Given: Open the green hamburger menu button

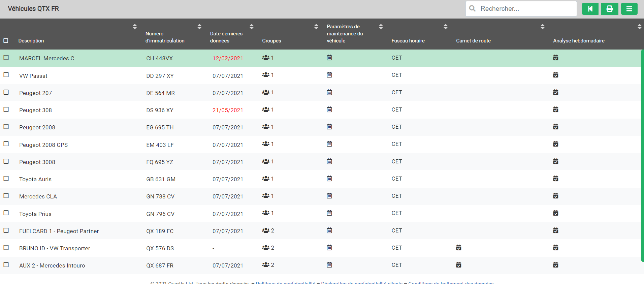Looking at the screenshot, I should (629, 9).
